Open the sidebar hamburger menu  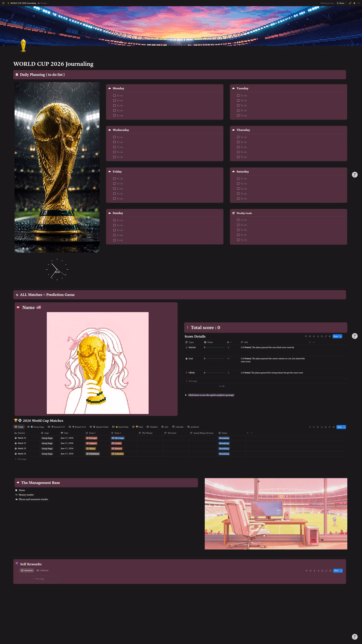pos(3,3)
